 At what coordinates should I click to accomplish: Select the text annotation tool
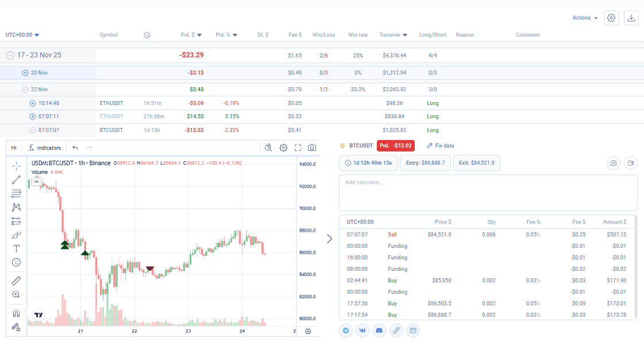pyautogui.click(x=17, y=248)
